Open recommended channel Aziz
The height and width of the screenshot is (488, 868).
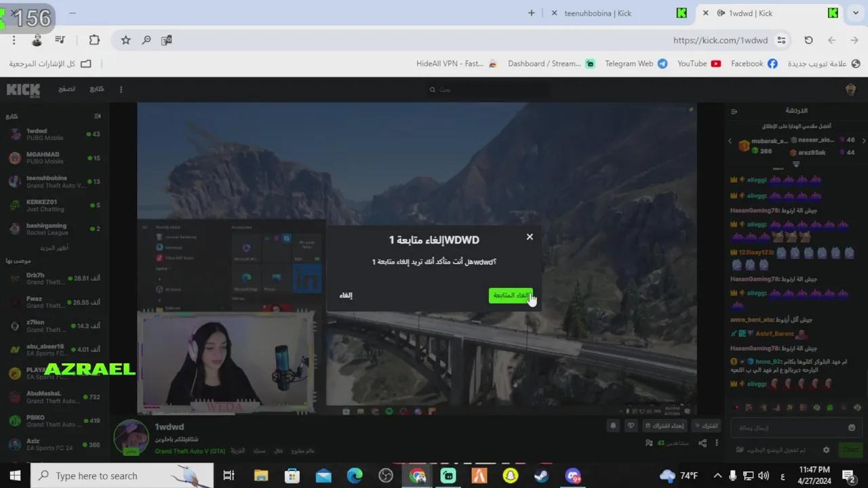click(x=54, y=445)
